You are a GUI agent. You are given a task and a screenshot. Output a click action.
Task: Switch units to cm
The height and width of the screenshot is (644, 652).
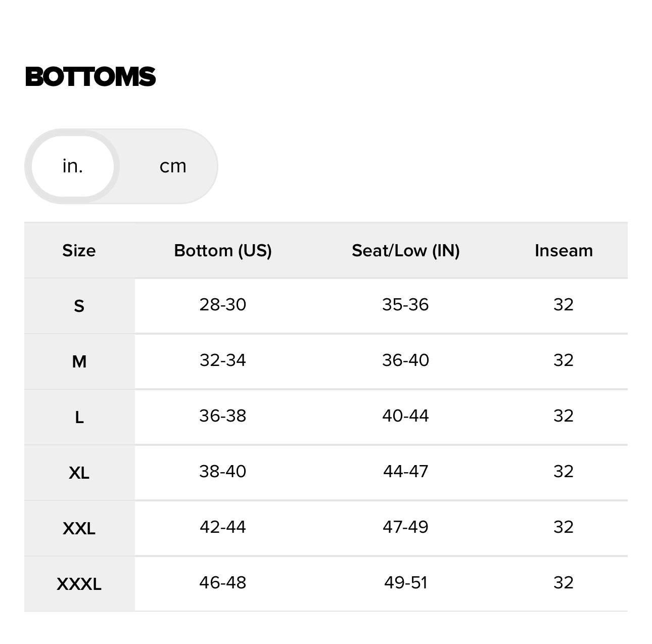[x=173, y=166]
